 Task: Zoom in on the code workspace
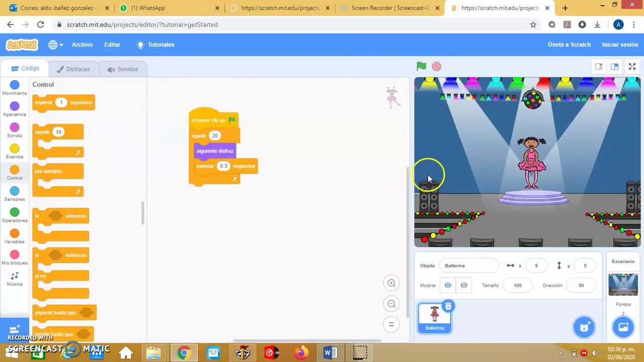pos(391,283)
